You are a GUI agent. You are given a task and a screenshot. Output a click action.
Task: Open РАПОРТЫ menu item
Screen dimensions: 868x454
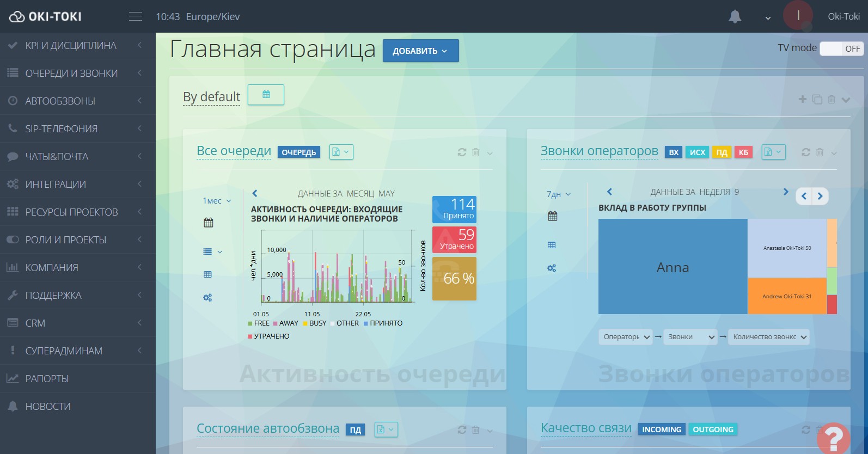tap(78, 379)
